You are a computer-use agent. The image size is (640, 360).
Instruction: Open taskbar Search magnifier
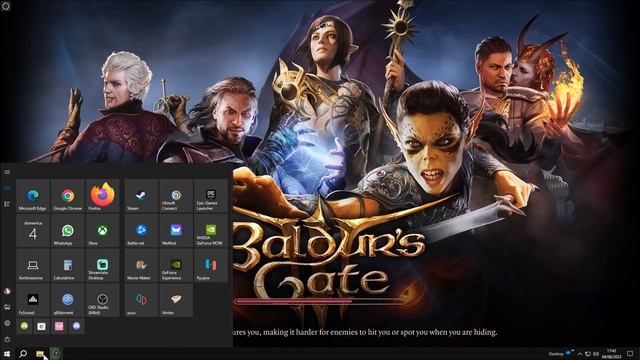(x=23, y=353)
